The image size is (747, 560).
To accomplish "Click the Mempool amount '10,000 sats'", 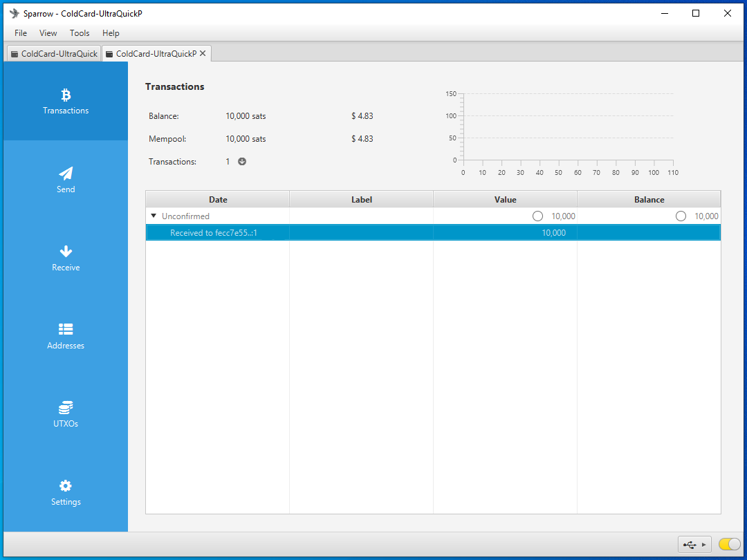I will pos(246,138).
